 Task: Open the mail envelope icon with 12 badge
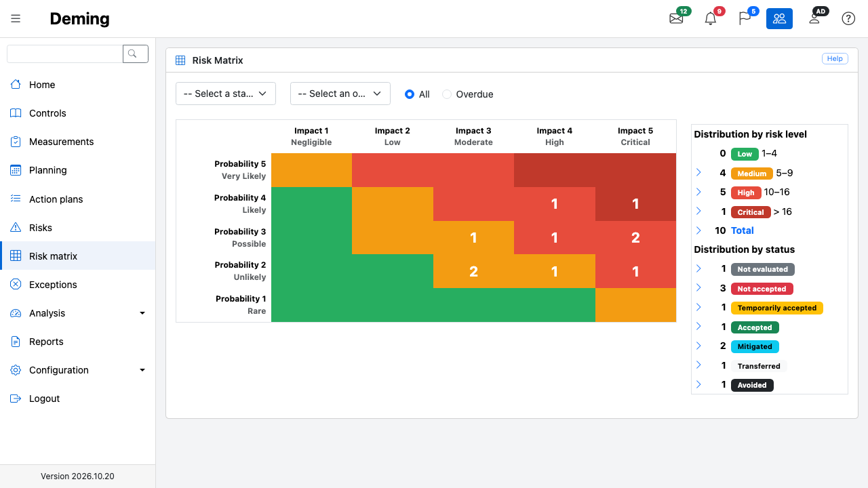(x=676, y=18)
